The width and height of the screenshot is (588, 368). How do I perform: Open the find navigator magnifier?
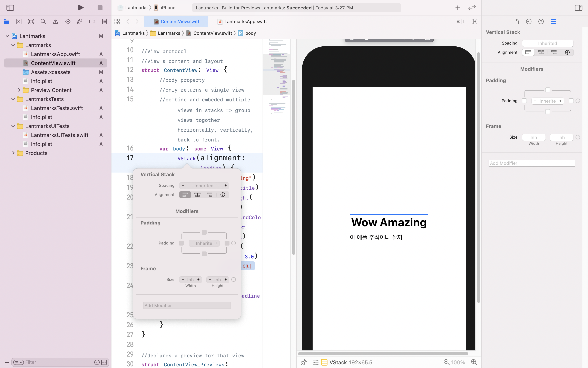(43, 21)
